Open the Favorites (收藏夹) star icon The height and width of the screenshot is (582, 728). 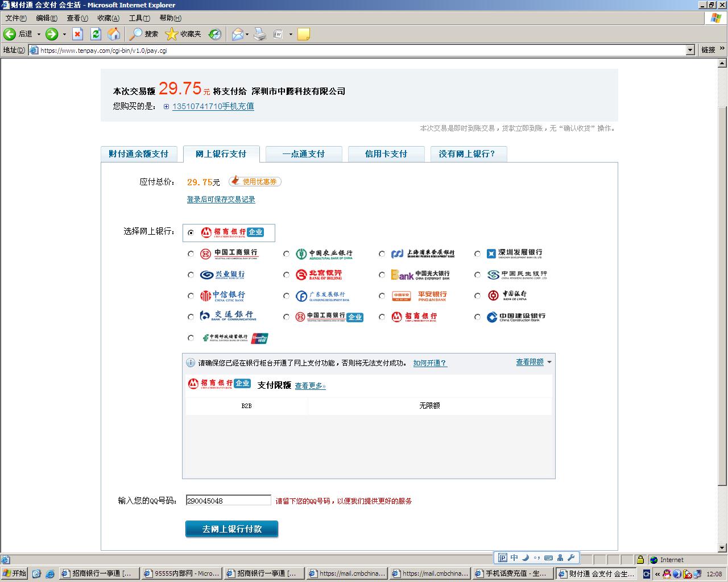171,35
